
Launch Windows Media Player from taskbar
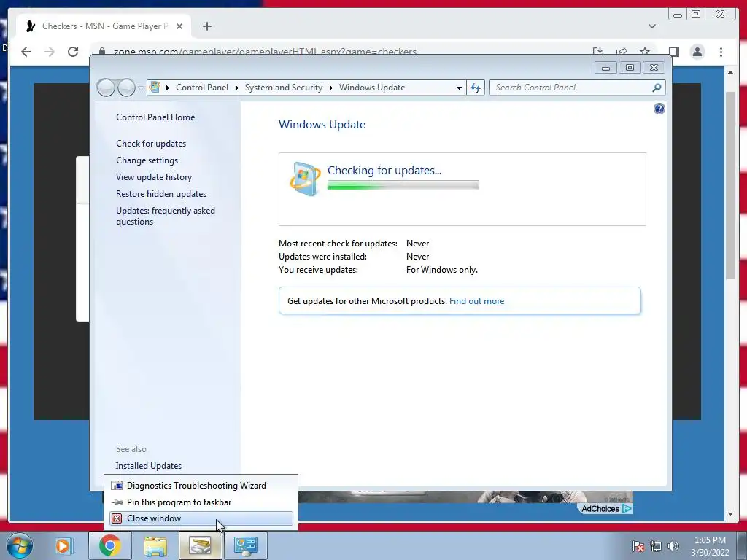63,545
